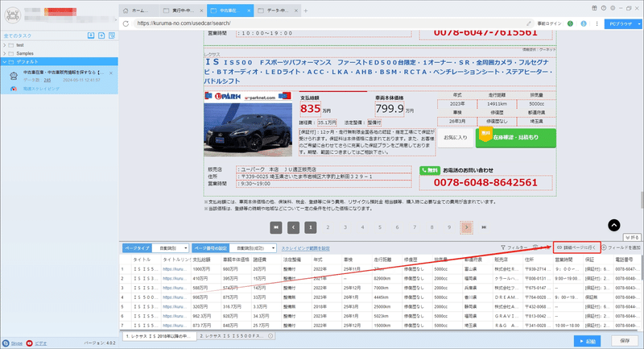Click the import task icon beside 全てのタスク

click(91, 35)
